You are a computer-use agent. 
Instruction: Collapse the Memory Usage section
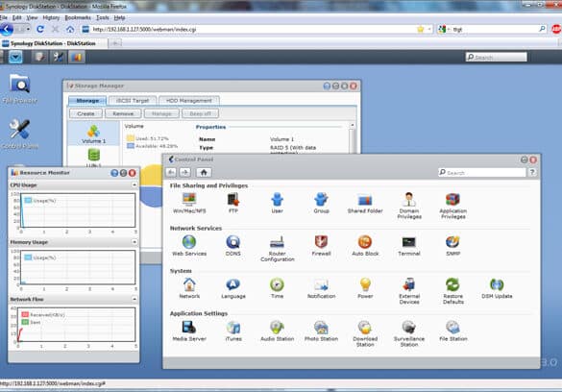point(134,242)
